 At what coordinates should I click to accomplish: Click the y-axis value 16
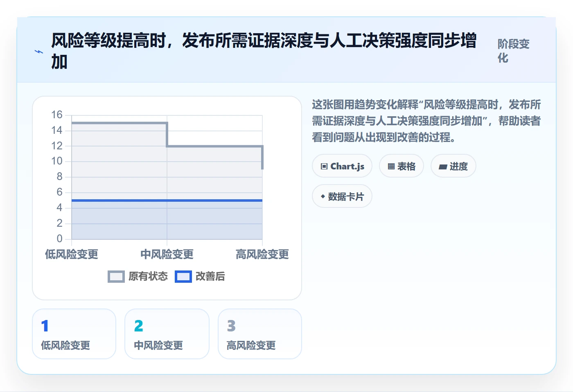pyautogui.click(x=57, y=115)
